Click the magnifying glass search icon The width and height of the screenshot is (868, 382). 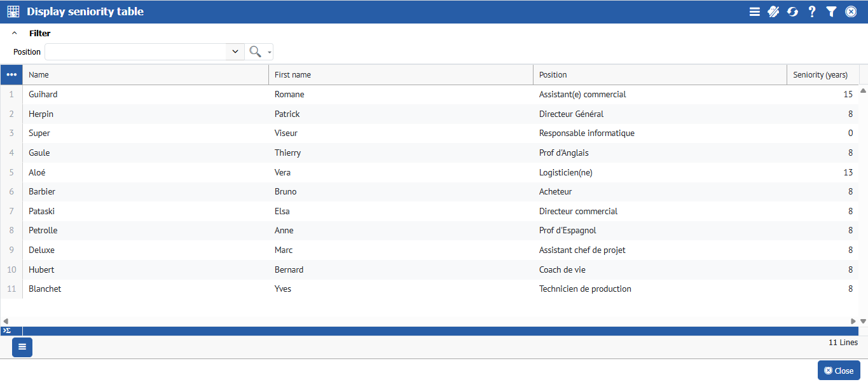tap(255, 52)
